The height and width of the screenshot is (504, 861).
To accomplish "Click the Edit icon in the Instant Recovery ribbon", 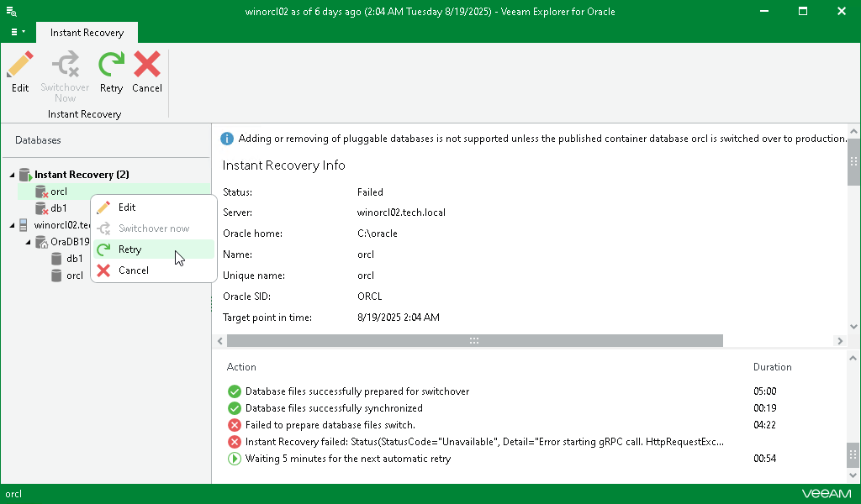I will pos(19,67).
